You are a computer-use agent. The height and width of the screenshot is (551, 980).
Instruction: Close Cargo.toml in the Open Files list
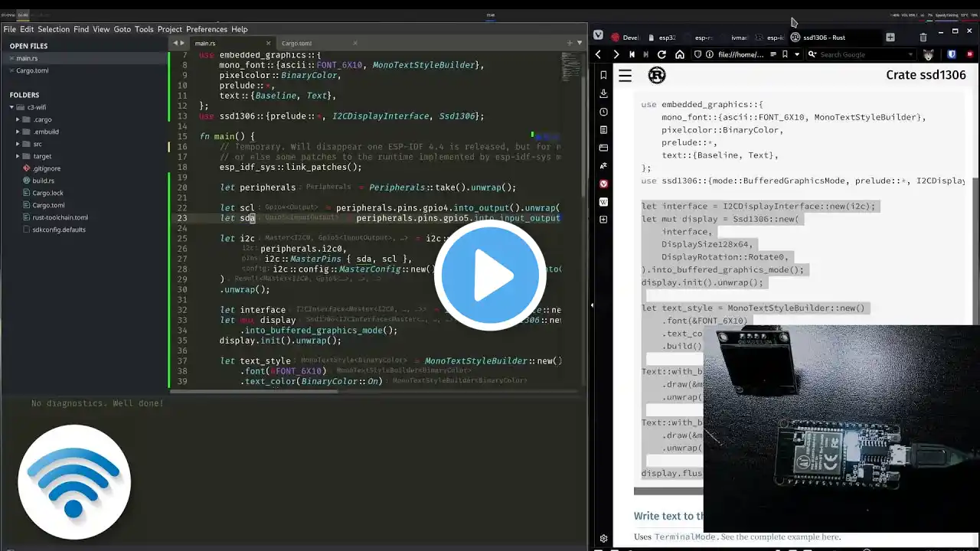(10, 70)
